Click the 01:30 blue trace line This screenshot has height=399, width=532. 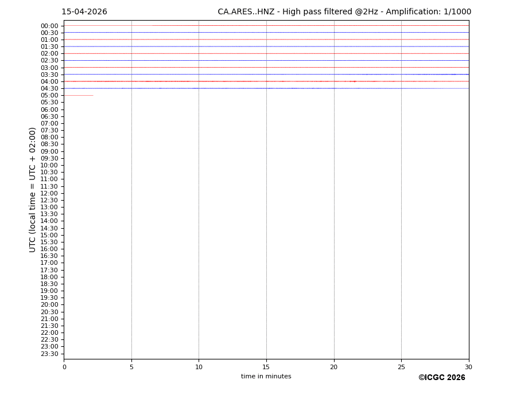266,46
